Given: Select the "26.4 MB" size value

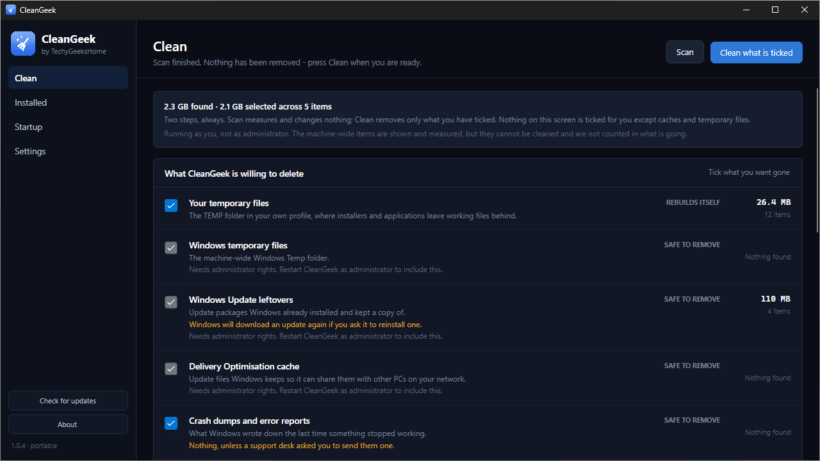Looking at the screenshot, I should click(x=773, y=202).
